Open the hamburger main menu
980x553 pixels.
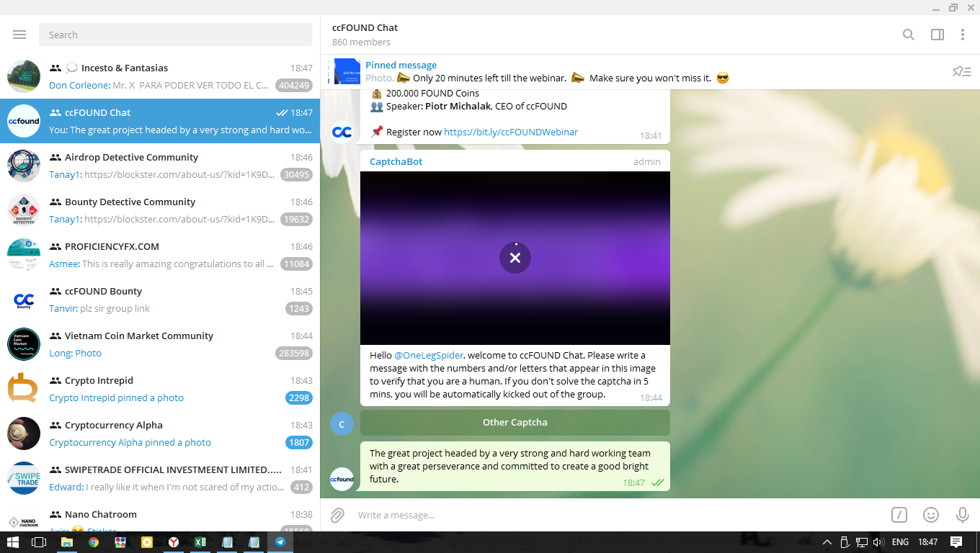(x=19, y=35)
